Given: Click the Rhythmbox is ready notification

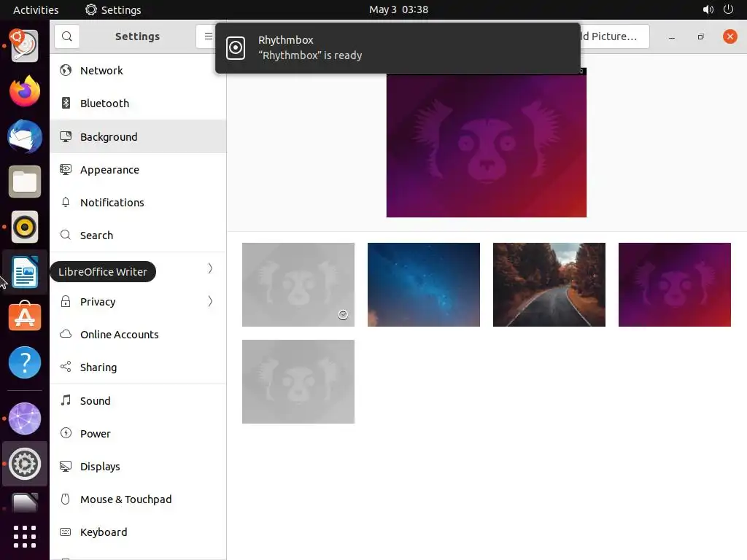Looking at the screenshot, I should 398,47.
